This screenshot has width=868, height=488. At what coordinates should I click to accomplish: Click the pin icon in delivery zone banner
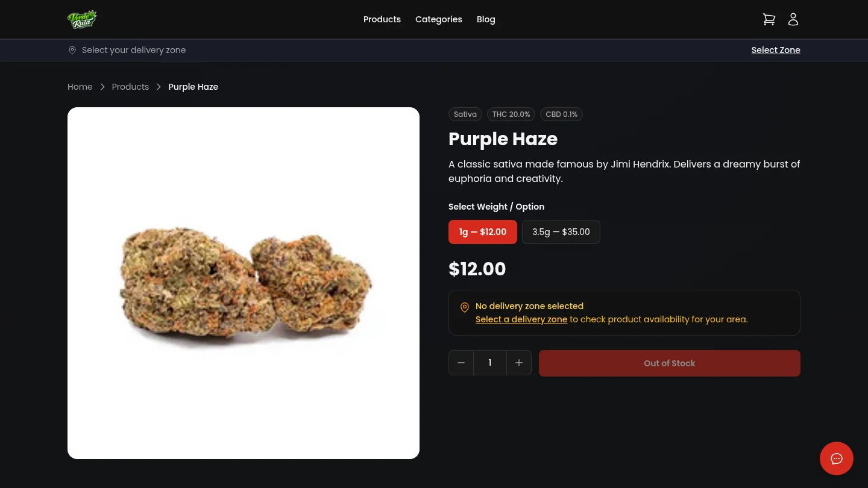(x=72, y=50)
